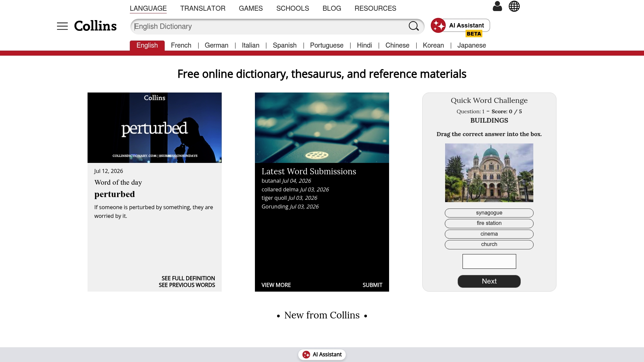This screenshot has width=644, height=362.
Task: Click the AI Assistant BETA button
Action: tap(460, 26)
